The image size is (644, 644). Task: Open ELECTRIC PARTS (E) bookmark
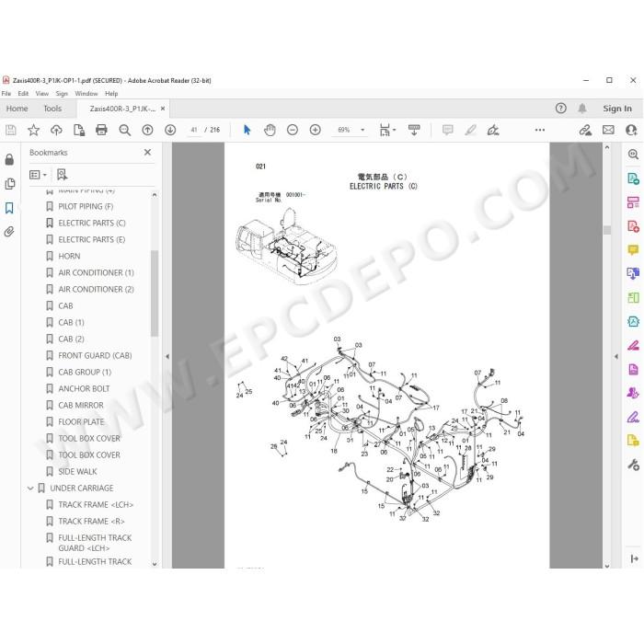point(92,239)
